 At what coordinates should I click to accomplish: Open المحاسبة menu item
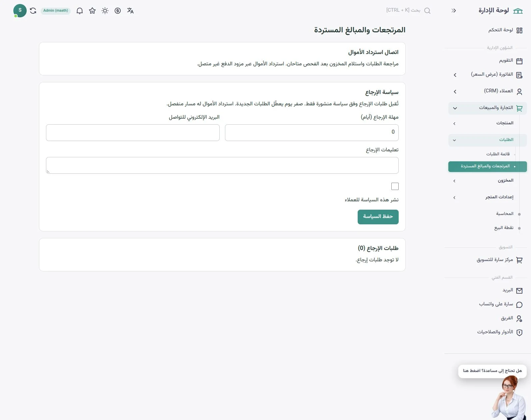505,214
